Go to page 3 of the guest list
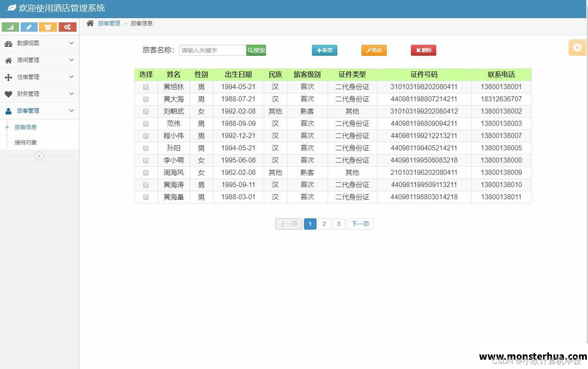588x369 pixels. 338,224
